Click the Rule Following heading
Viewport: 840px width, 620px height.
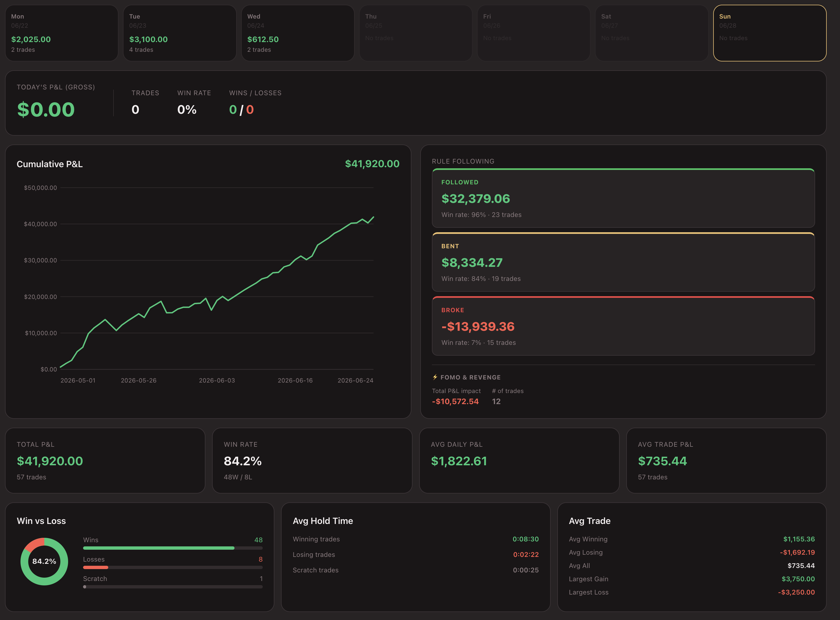coord(463,161)
